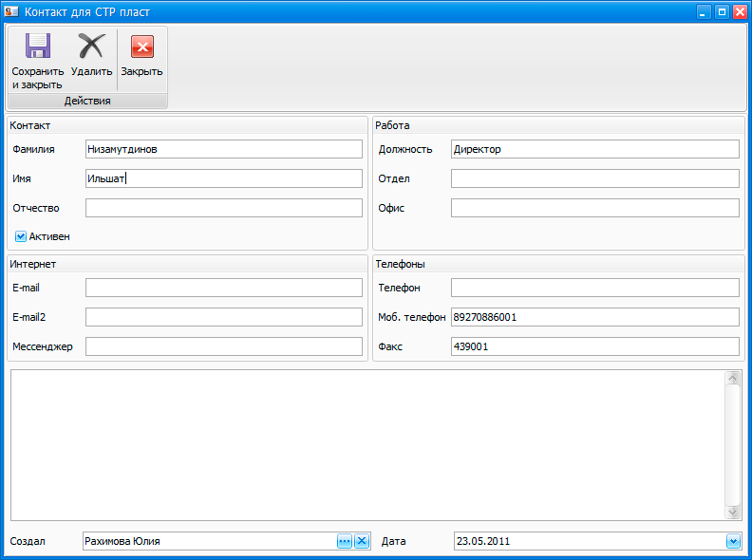Select the Факс field
This screenshot has height=560, width=752.
click(594, 346)
